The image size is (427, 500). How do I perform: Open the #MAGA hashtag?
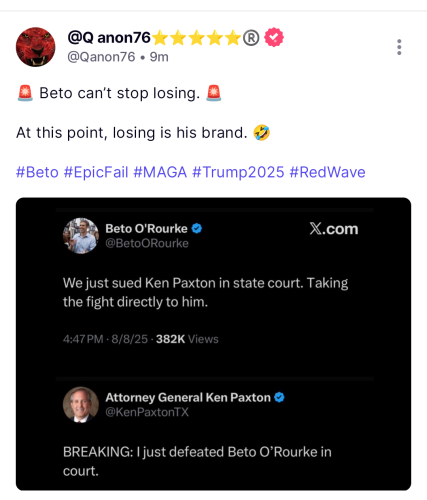[160, 172]
